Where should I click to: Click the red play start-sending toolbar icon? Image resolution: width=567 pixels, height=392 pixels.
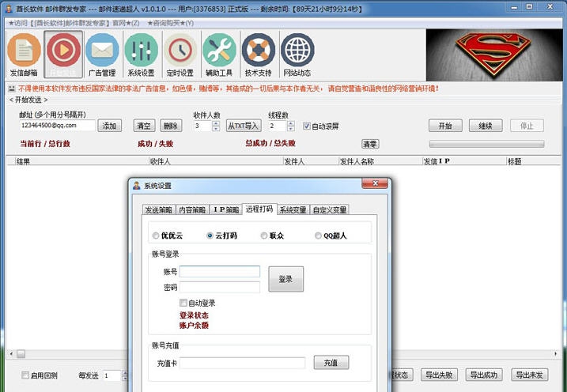coord(63,55)
